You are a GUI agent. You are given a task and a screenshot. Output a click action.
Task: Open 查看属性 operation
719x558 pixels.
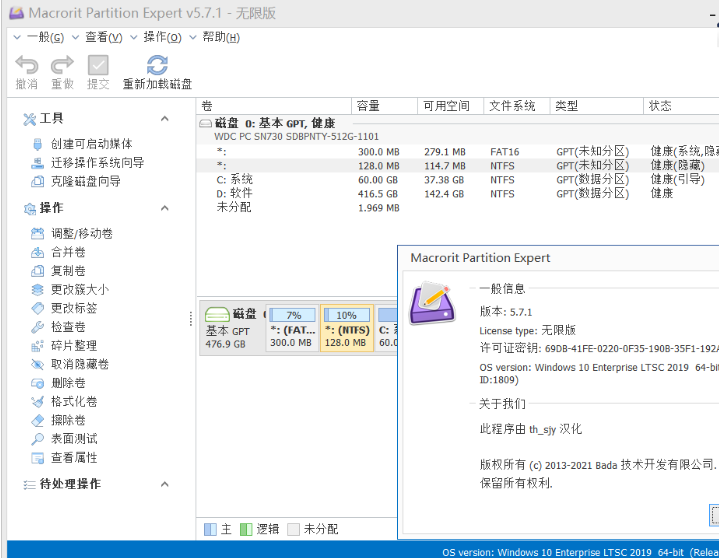pos(73,458)
